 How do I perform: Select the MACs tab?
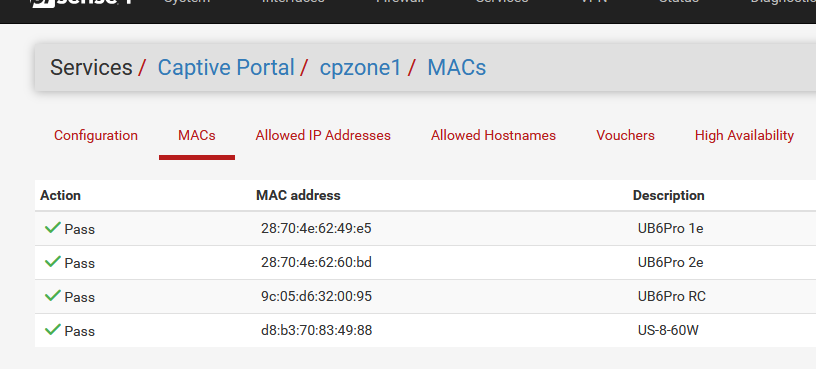click(197, 135)
